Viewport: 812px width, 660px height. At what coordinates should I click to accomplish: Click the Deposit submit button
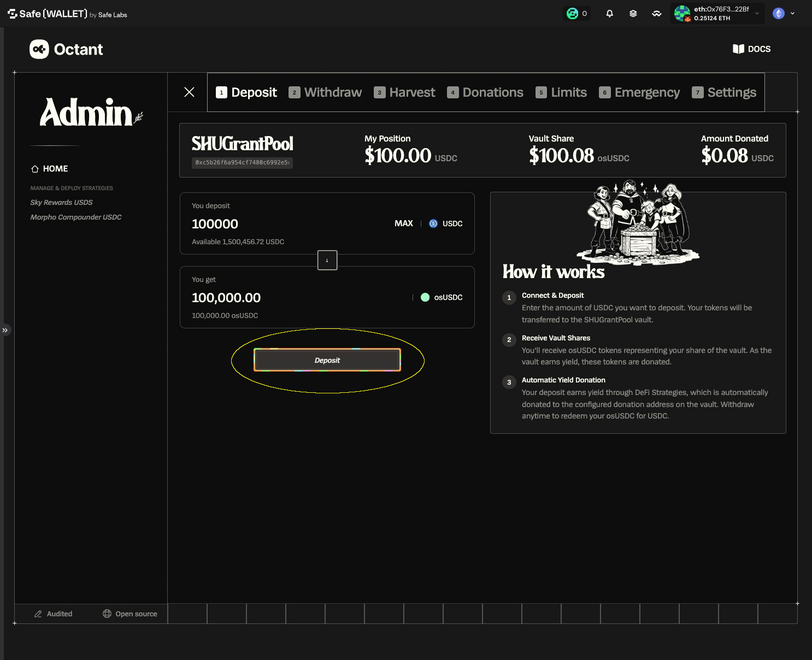coord(327,360)
